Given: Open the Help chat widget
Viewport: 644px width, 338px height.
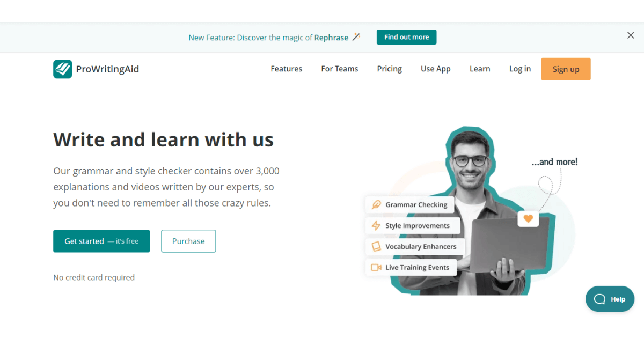Looking at the screenshot, I should pyautogui.click(x=610, y=299).
